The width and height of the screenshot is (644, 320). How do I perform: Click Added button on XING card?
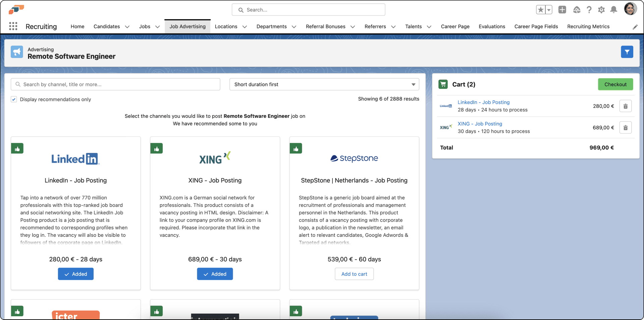pos(215,274)
